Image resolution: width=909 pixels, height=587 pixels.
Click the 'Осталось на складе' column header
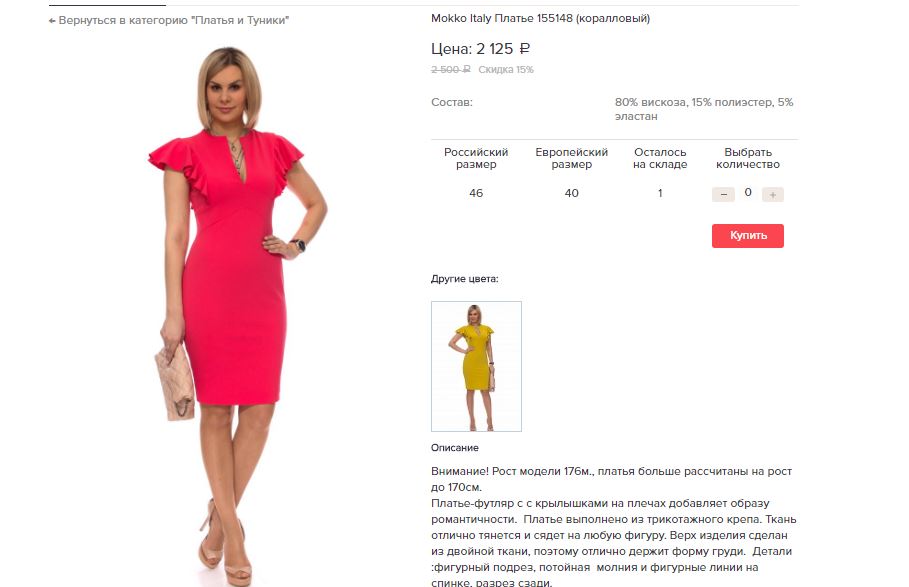click(660, 158)
